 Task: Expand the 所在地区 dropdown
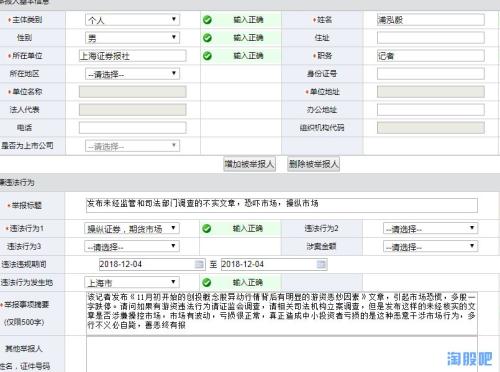(132, 74)
